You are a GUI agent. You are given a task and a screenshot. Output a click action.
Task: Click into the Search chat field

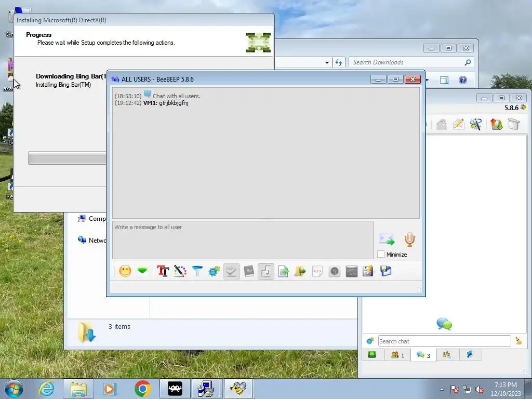click(x=445, y=341)
